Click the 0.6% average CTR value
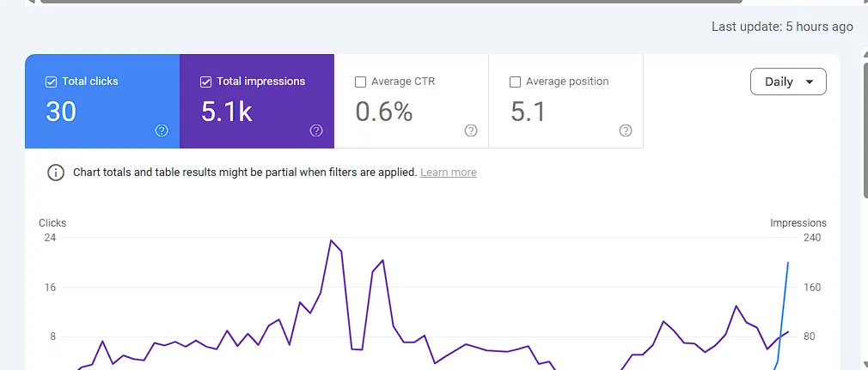Screen dimensions: 868x370 click(384, 112)
